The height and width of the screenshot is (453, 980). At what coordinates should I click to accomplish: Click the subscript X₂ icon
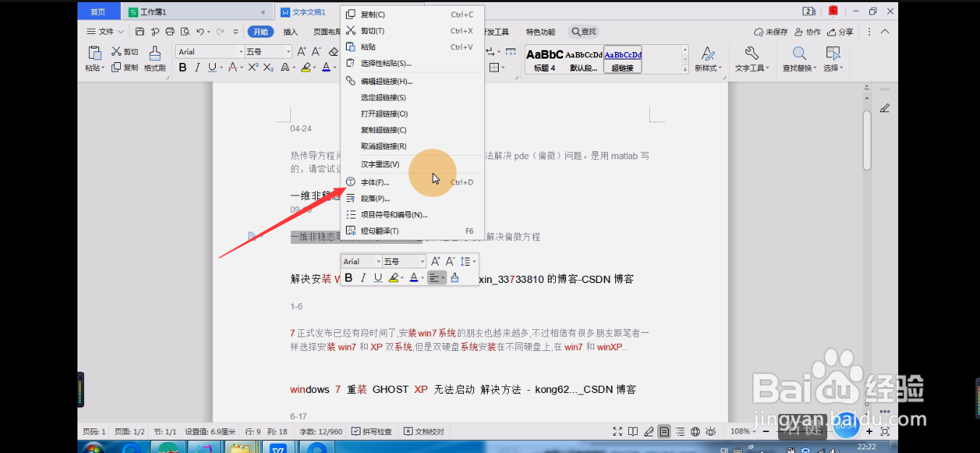tap(267, 67)
